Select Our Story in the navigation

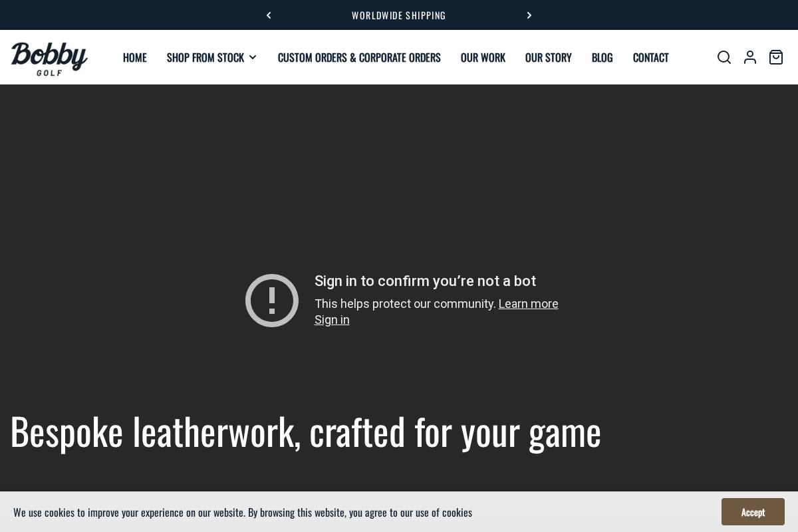click(548, 57)
